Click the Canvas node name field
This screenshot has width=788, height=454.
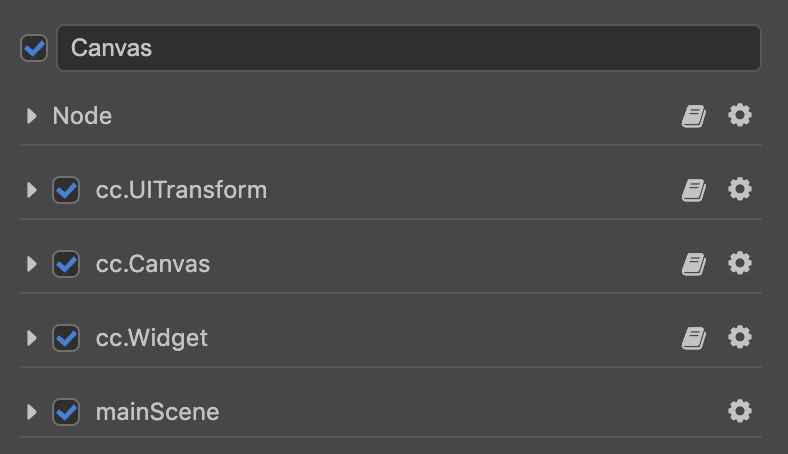409,48
